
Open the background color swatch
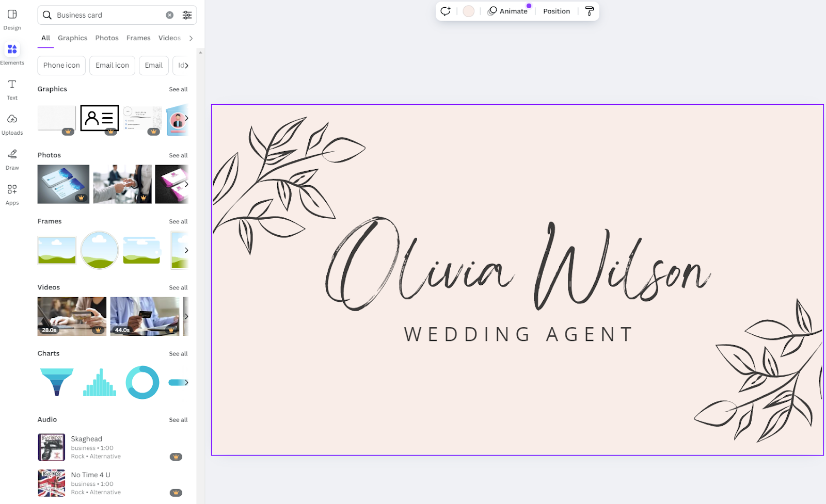pyautogui.click(x=468, y=11)
